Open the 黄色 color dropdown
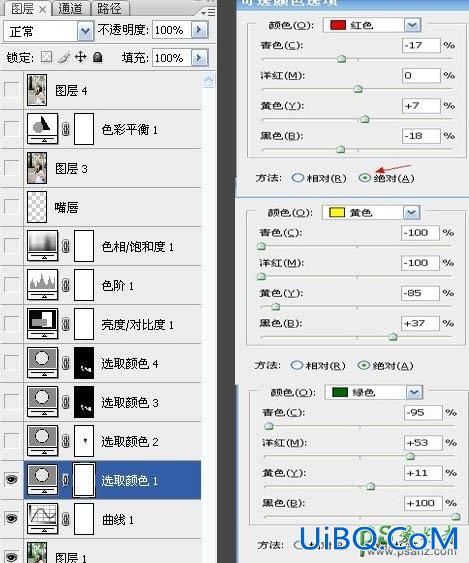Image resolution: width=469 pixels, height=563 pixels. coord(411,213)
